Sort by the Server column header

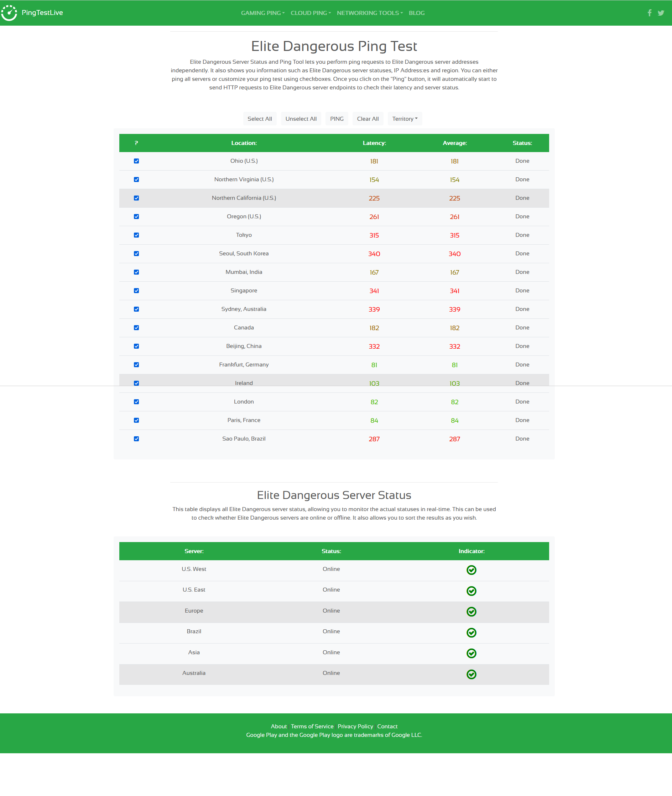[x=194, y=551]
